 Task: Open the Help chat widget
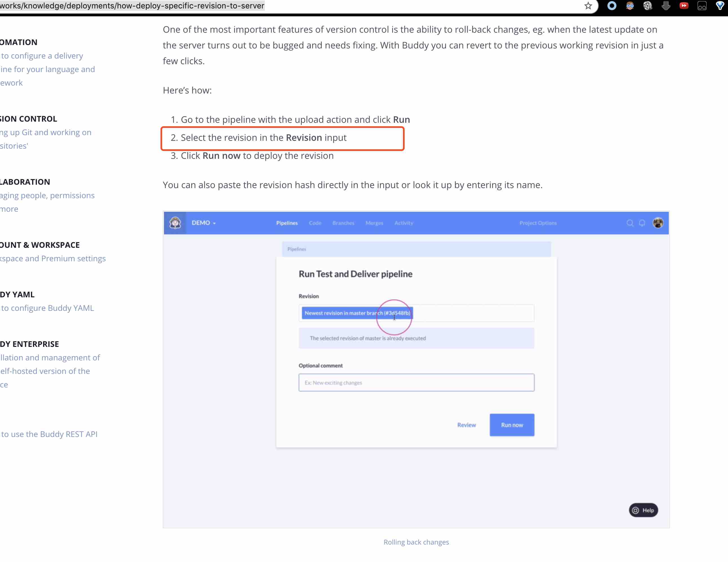tap(643, 510)
